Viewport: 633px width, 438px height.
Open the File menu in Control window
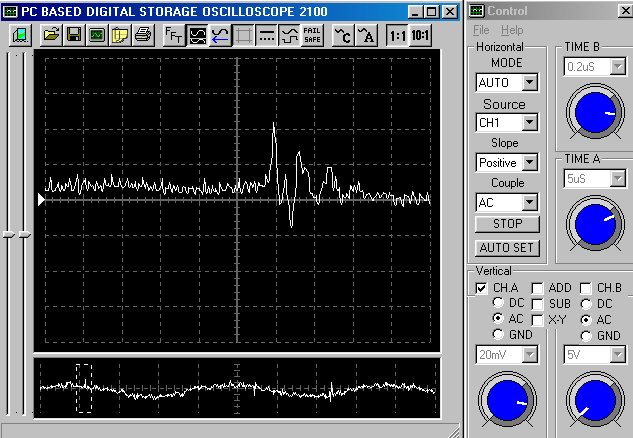[x=482, y=31]
